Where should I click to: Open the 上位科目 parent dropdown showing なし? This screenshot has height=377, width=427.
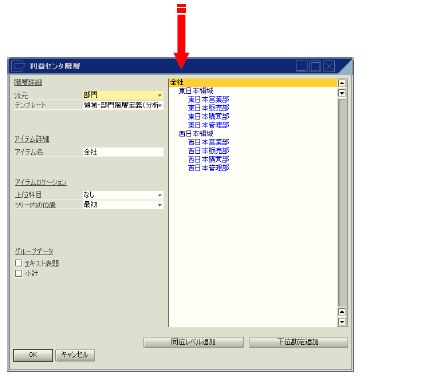tap(123, 195)
